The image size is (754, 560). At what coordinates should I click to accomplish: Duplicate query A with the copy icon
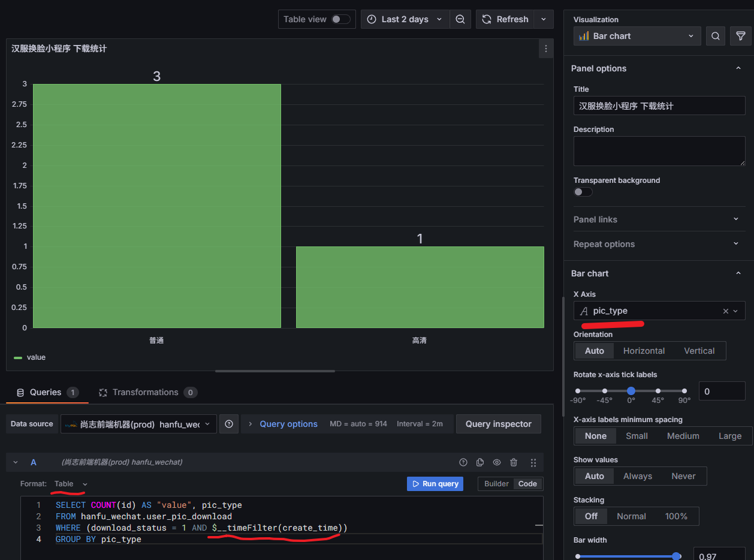click(480, 462)
